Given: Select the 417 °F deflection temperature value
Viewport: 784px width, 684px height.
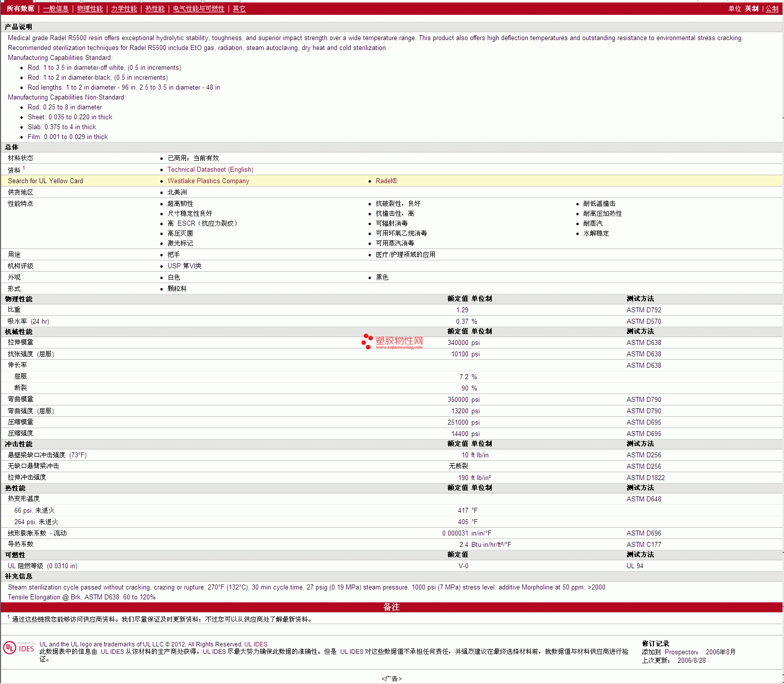Looking at the screenshot, I should point(467,510).
